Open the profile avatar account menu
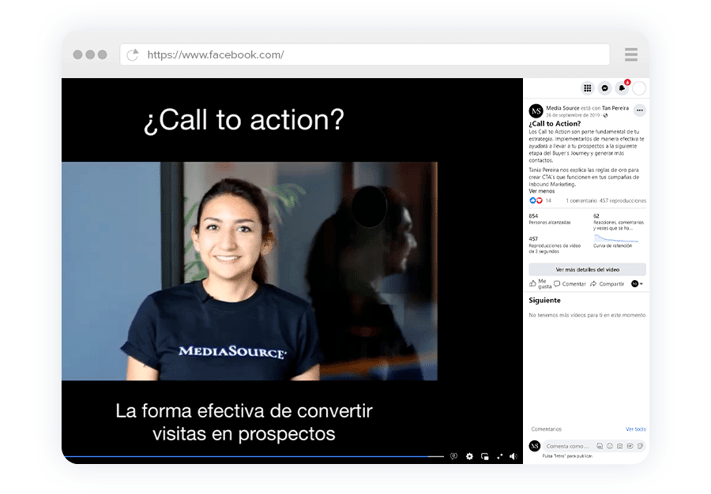Viewport: 711px width, 494px height. coord(639,88)
